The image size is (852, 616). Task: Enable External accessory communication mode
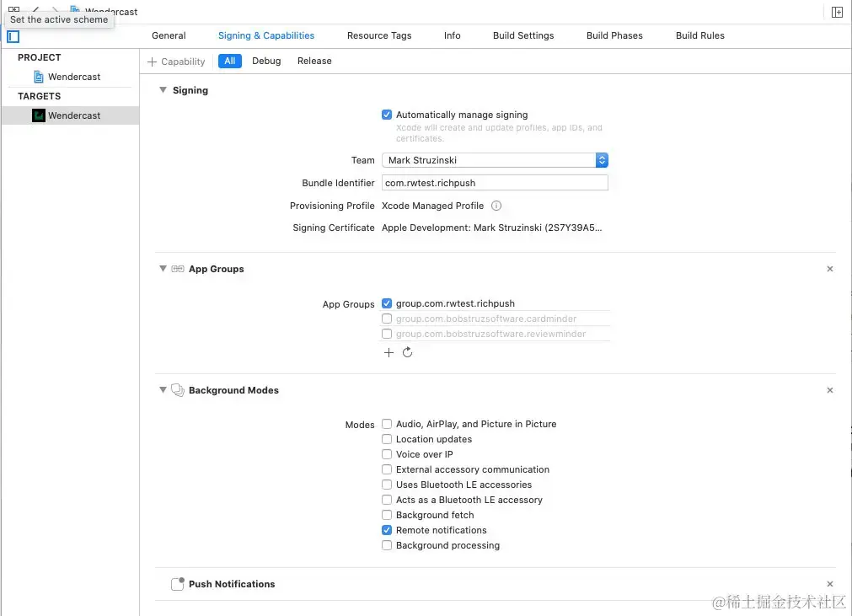pos(387,469)
